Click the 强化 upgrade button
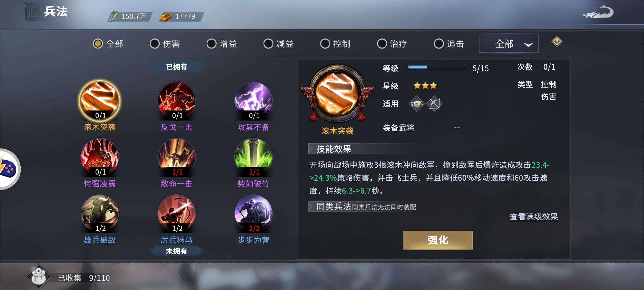 [438, 240]
